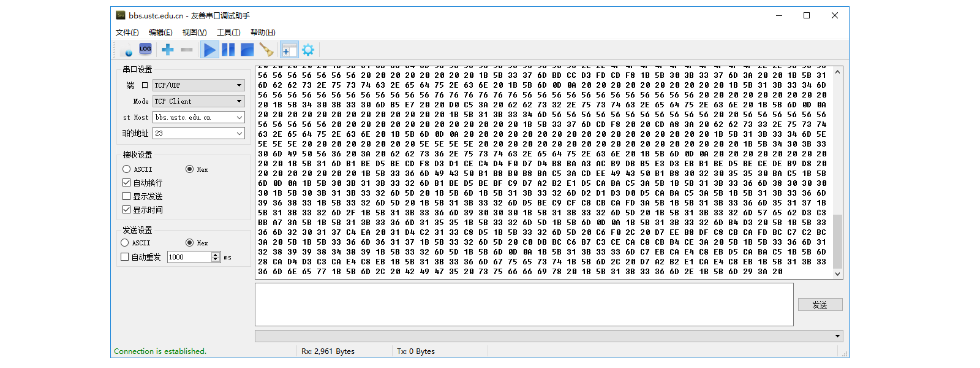This screenshot has width=980, height=368.
Task: Click the blue plus toolbar icon
Action: pyautogui.click(x=167, y=50)
